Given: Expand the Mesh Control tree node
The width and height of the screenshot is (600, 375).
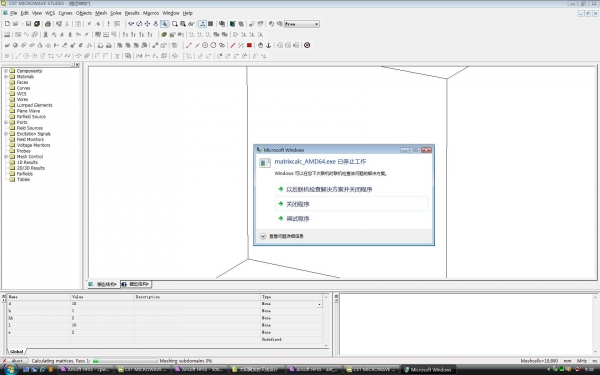Looking at the screenshot, I should (x=6, y=157).
